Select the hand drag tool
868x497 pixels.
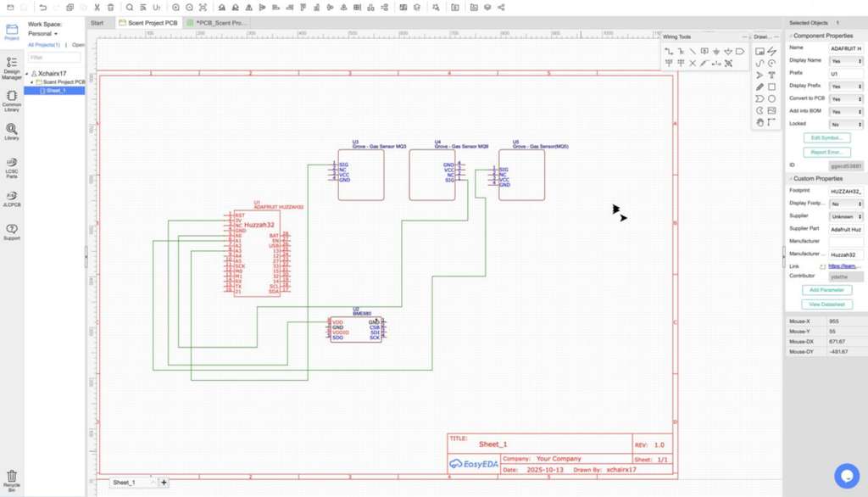click(x=760, y=122)
